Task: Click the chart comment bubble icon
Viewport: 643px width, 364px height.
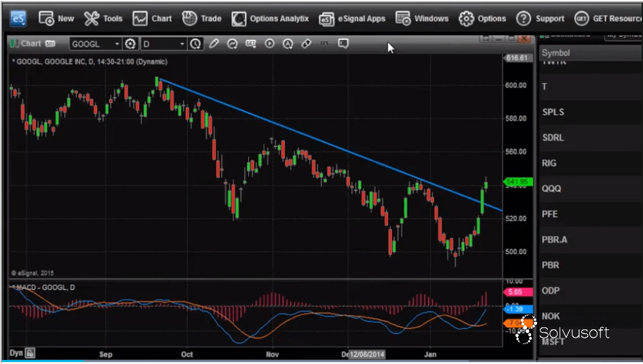Action: point(343,43)
